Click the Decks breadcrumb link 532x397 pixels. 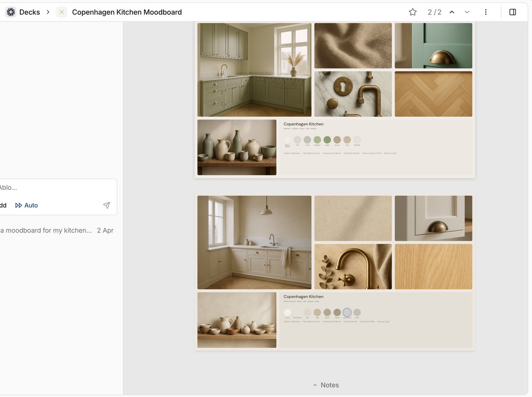30,12
